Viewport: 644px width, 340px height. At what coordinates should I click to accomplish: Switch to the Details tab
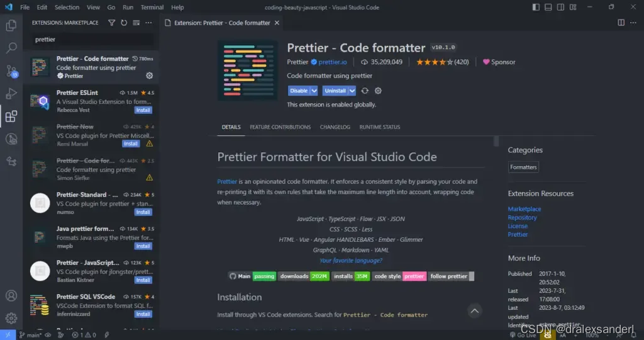(231, 127)
